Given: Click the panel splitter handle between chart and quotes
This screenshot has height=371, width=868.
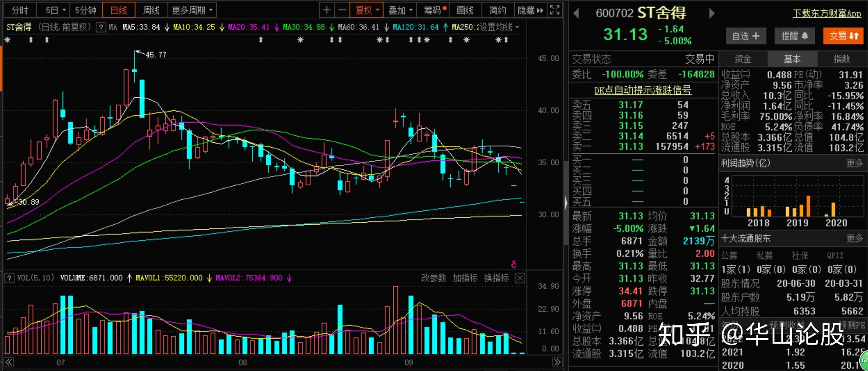Looking at the screenshot, I should click(x=566, y=202).
